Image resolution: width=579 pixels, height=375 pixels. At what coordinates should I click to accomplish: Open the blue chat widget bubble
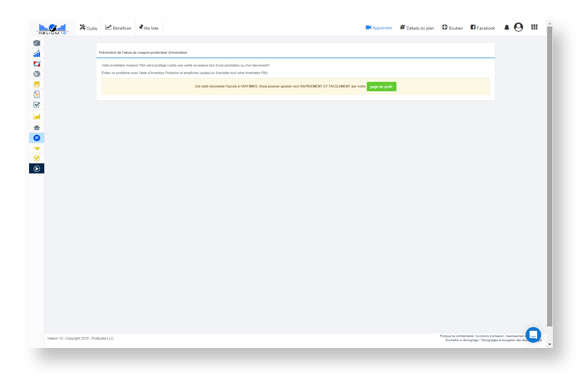pyautogui.click(x=533, y=335)
